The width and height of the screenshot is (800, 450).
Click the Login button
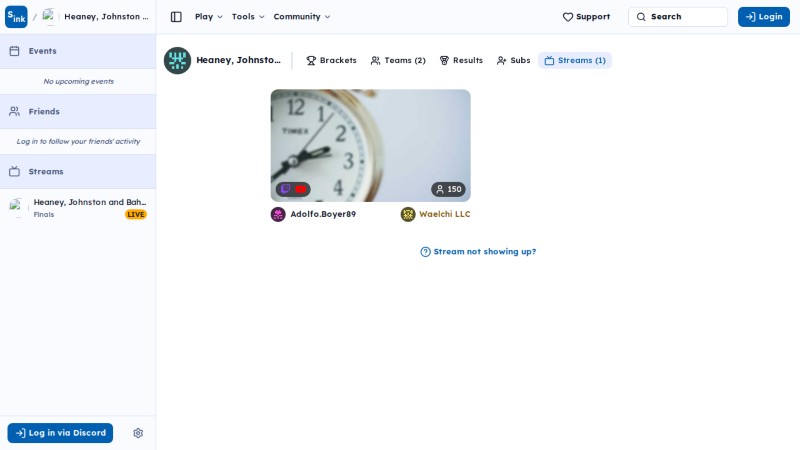(764, 17)
